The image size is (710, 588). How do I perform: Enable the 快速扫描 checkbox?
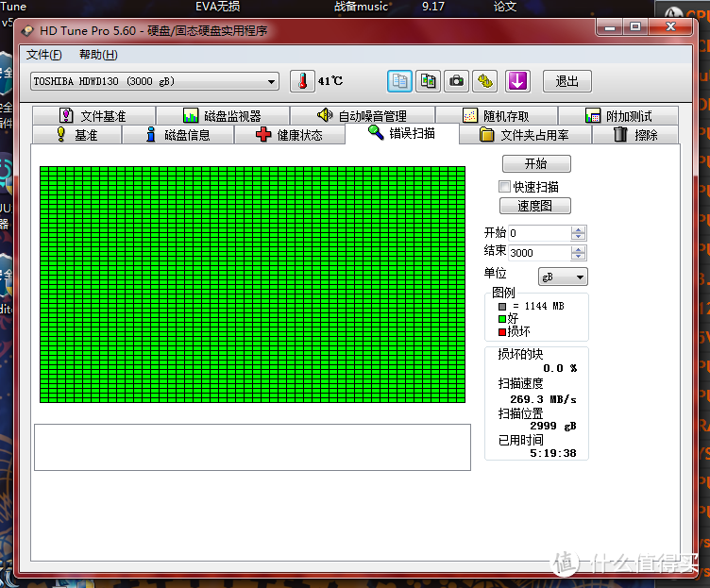[504, 187]
